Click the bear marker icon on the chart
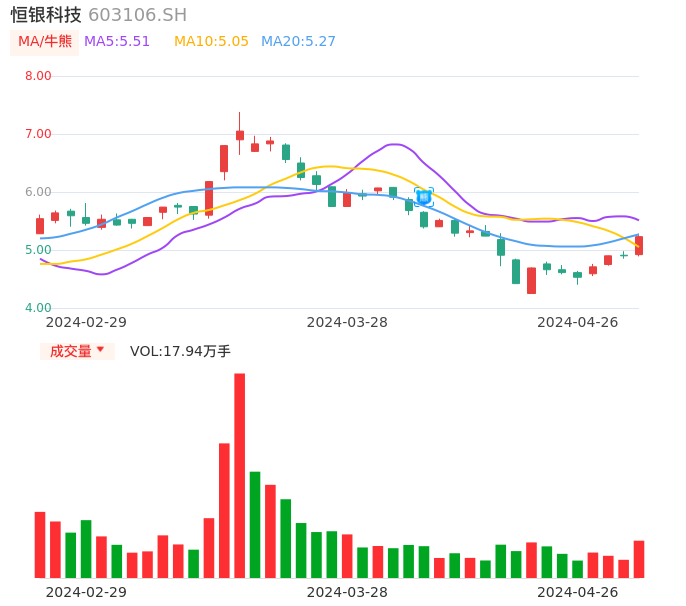Screen dimensions: 686x606 pos(424,197)
